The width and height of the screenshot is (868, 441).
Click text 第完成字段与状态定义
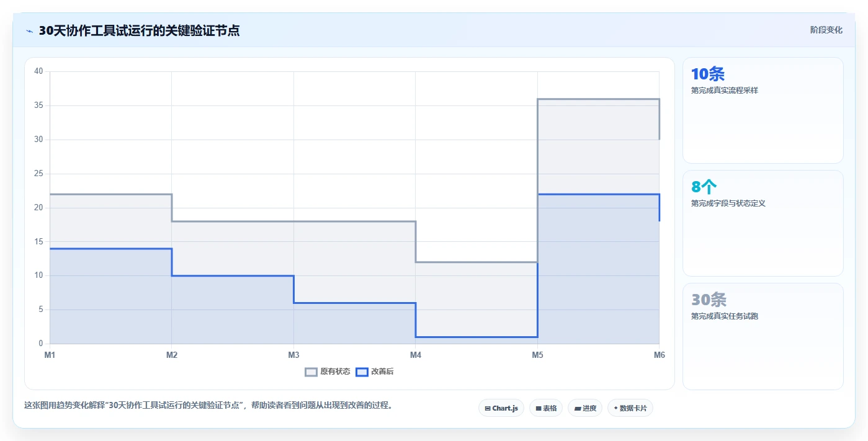(728, 203)
